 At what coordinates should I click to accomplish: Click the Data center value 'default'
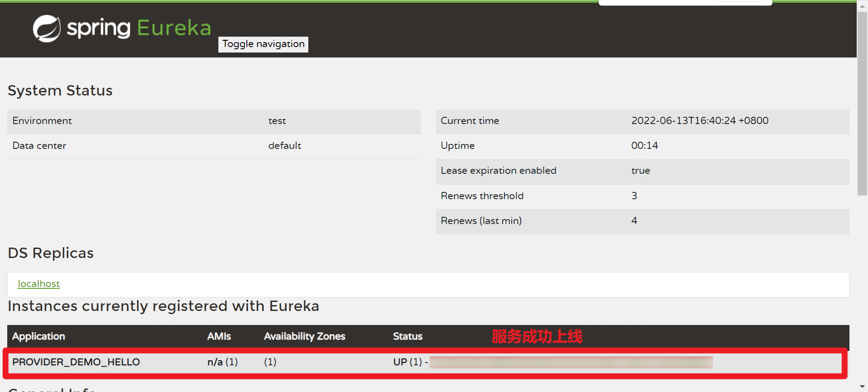285,146
